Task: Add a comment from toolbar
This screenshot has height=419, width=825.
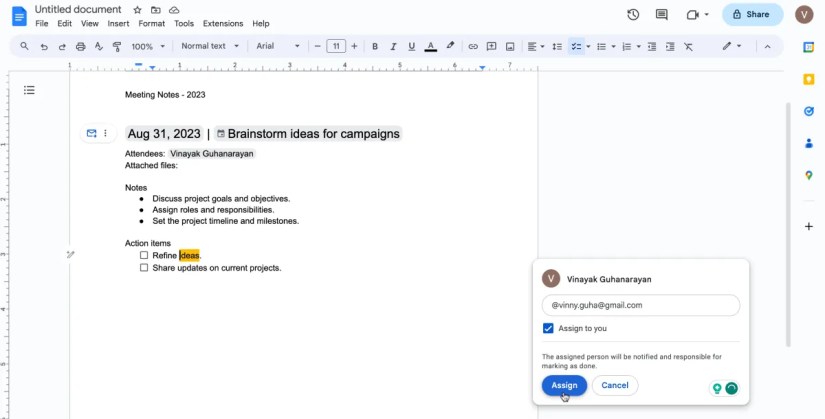Action: (x=491, y=47)
